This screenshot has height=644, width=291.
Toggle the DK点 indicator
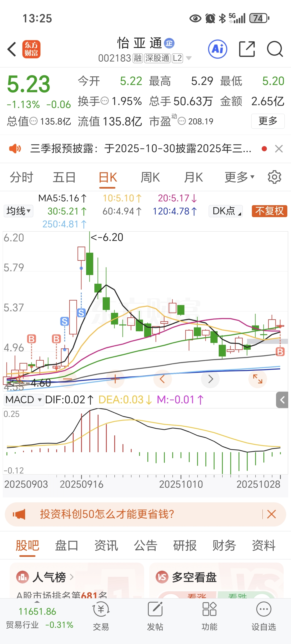click(x=226, y=211)
